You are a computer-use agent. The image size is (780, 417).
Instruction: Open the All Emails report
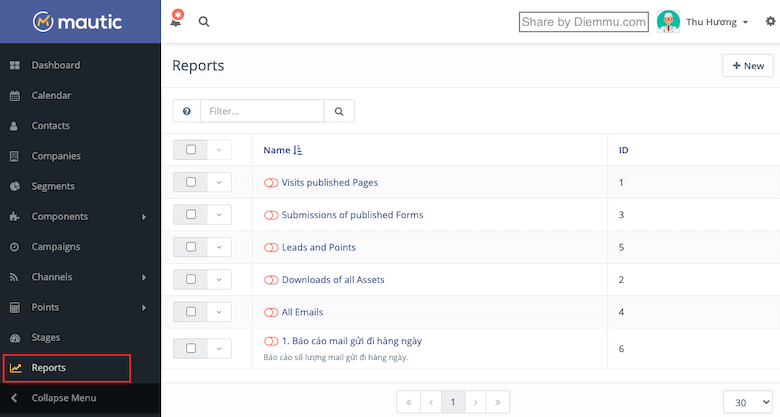[x=302, y=312]
